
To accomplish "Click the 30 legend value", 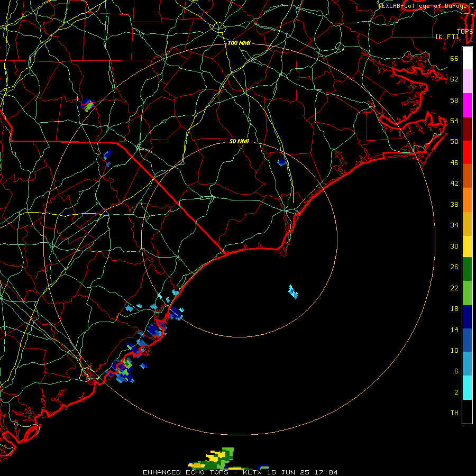I will pyautogui.click(x=454, y=246).
